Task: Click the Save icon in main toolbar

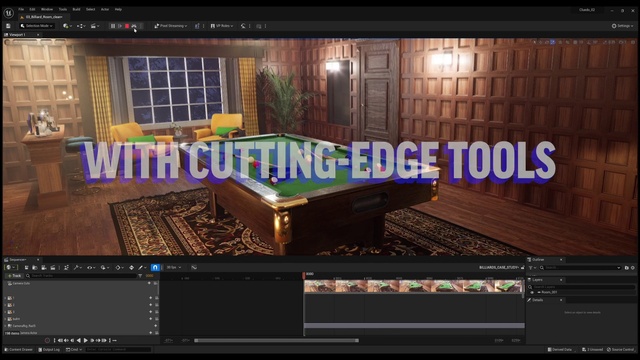Action: click(8, 26)
